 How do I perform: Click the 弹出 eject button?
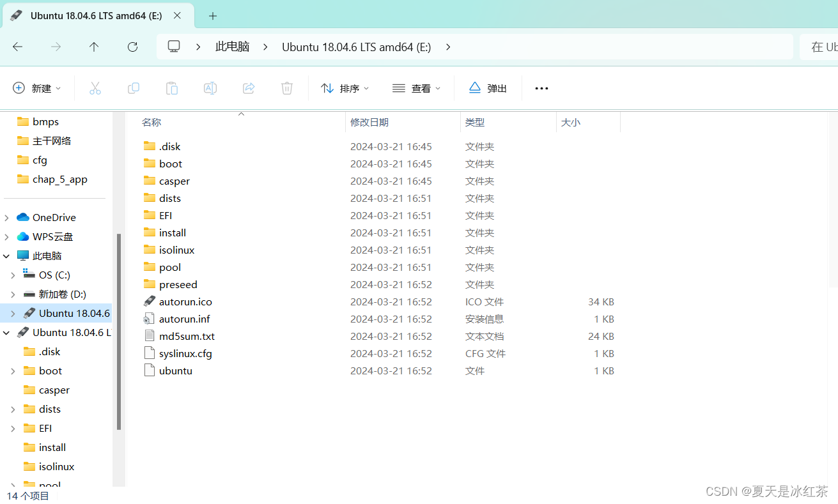click(488, 88)
